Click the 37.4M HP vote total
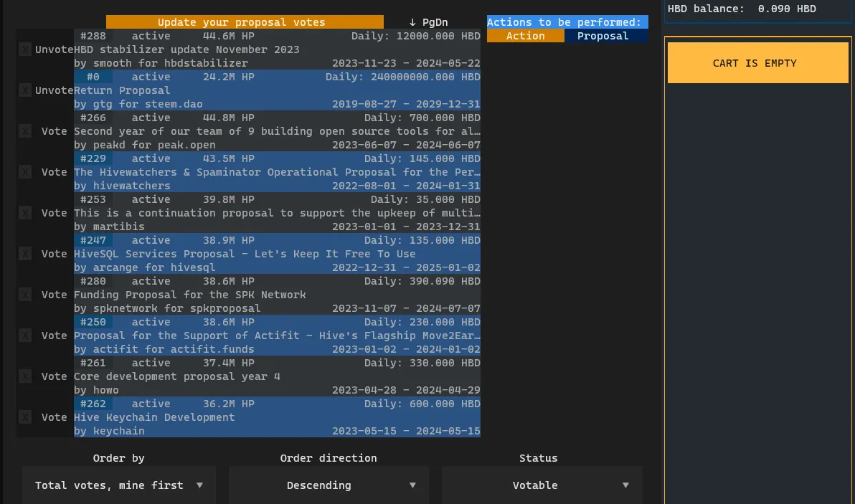855x504 pixels. (x=229, y=363)
